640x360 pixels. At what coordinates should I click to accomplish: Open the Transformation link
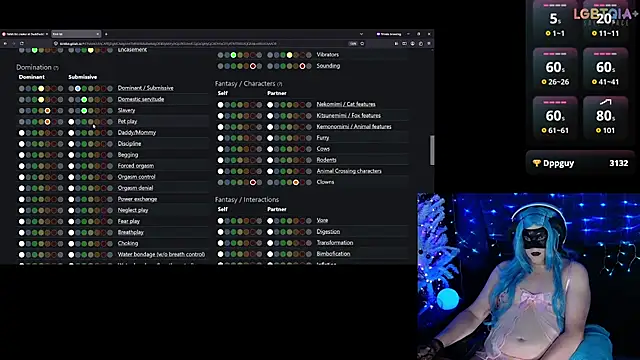point(335,243)
